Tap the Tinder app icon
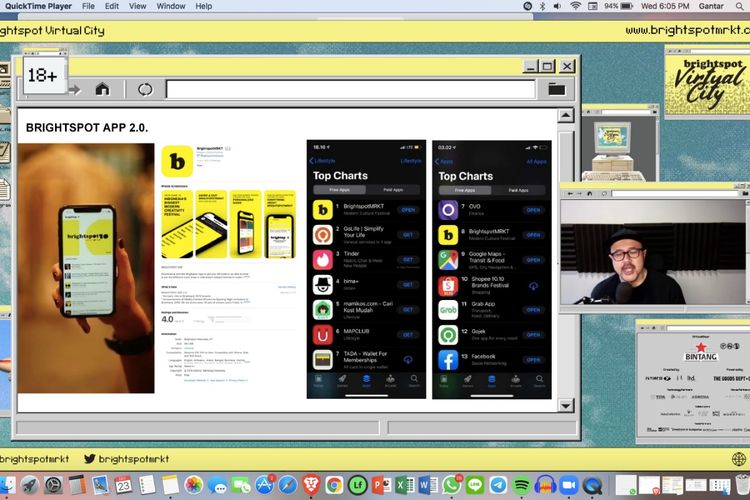The height and width of the screenshot is (500, 750). pyautogui.click(x=323, y=259)
